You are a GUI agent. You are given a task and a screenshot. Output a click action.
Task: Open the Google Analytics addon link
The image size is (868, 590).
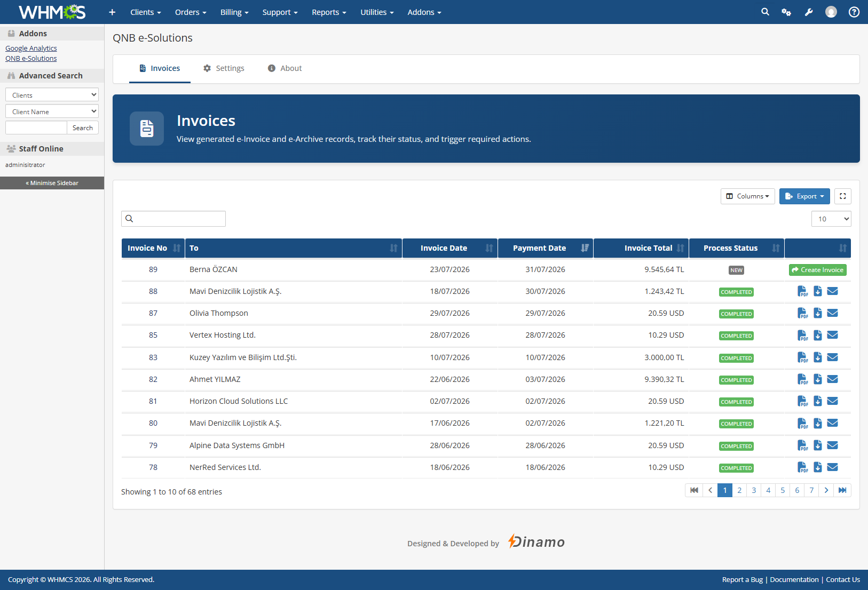[x=31, y=48]
